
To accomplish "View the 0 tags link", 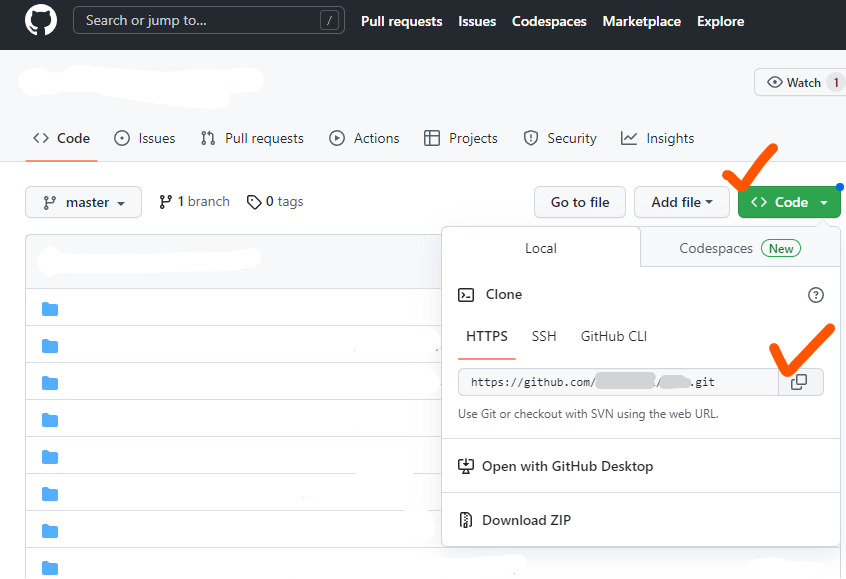I will [275, 201].
